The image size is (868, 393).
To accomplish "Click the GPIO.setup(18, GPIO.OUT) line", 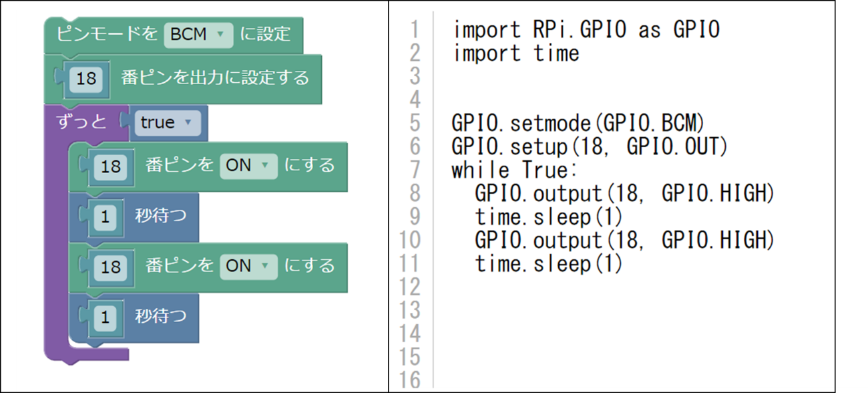I will click(x=589, y=147).
